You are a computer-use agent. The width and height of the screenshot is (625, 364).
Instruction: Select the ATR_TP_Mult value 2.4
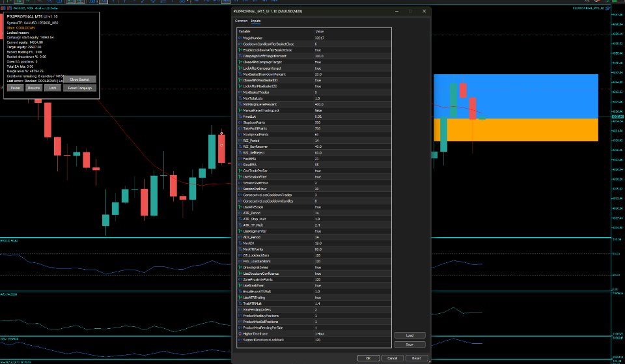317,225
